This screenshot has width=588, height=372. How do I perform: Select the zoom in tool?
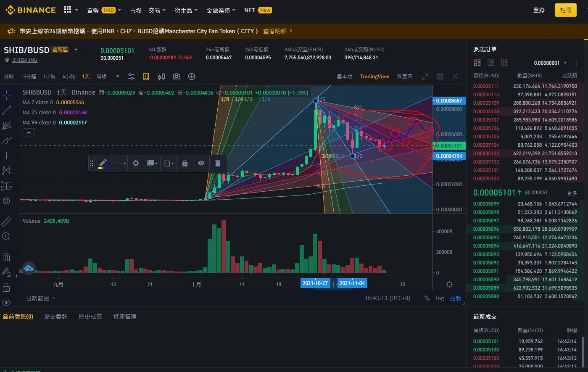[6, 237]
